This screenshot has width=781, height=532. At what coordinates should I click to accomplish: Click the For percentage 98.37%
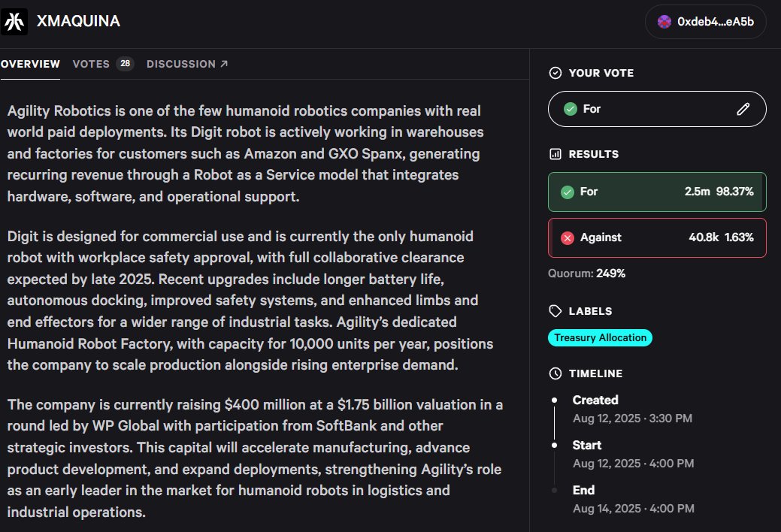(735, 192)
